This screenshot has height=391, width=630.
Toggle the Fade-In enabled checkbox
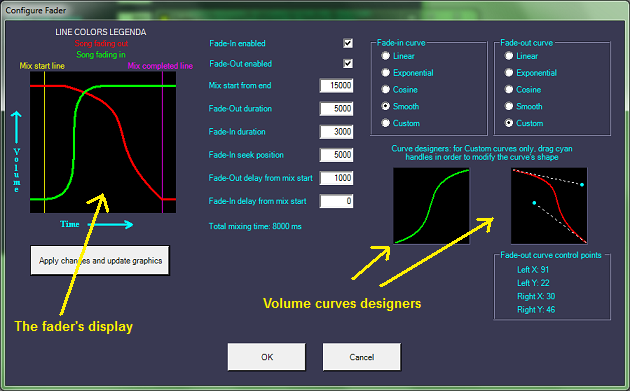[x=348, y=43]
